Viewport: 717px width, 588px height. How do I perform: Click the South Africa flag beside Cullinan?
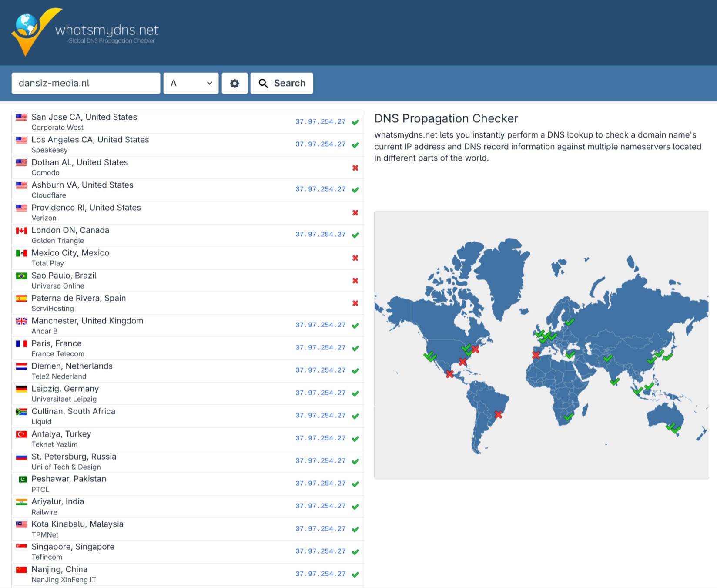(21, 411)
